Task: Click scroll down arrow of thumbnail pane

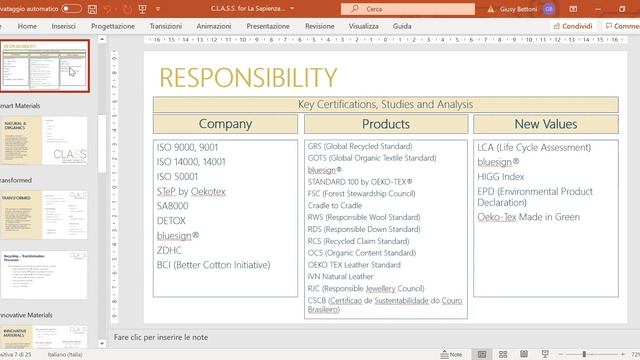Action: pyautogui.click(x=102, y=344)
